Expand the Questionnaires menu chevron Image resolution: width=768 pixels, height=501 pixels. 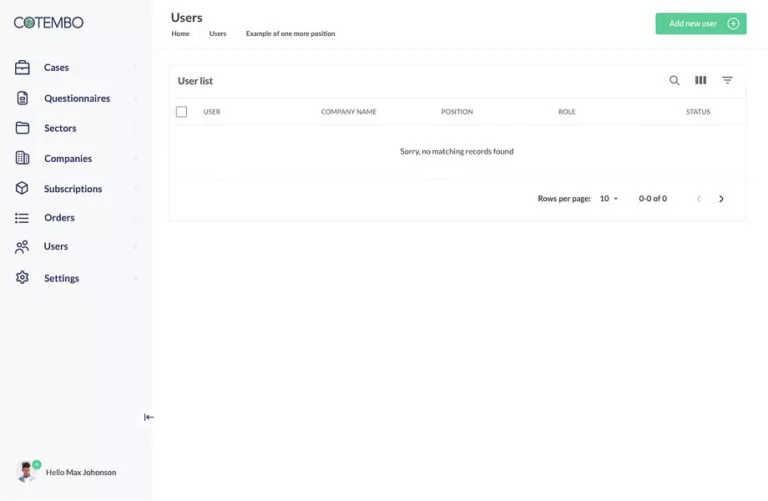click(x=135, y=98)
